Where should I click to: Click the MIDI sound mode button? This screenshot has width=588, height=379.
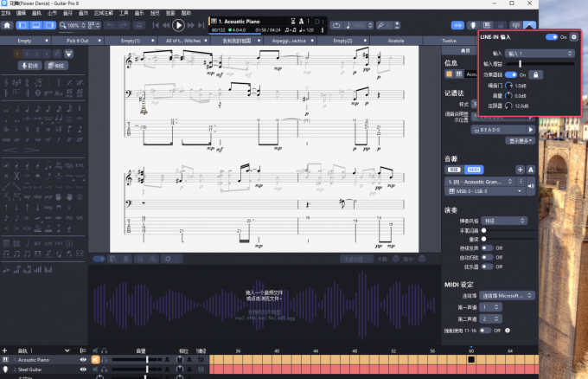475,170
